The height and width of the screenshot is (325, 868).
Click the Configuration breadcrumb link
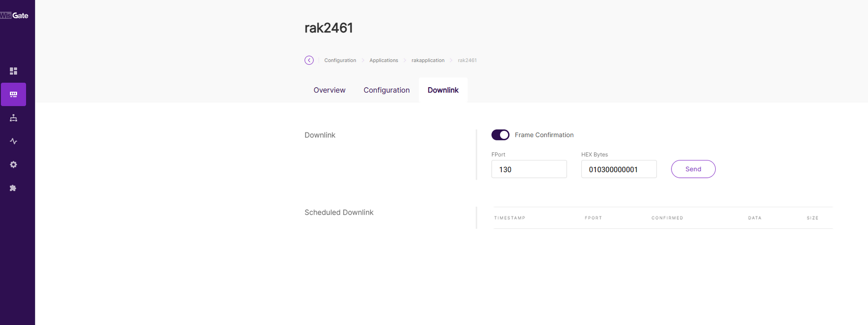340,60
